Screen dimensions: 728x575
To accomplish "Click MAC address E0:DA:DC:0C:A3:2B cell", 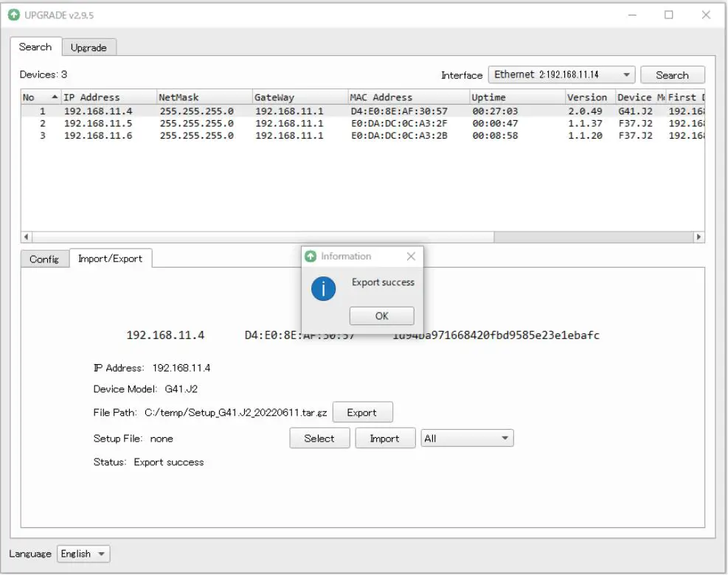I will point(399,136).
